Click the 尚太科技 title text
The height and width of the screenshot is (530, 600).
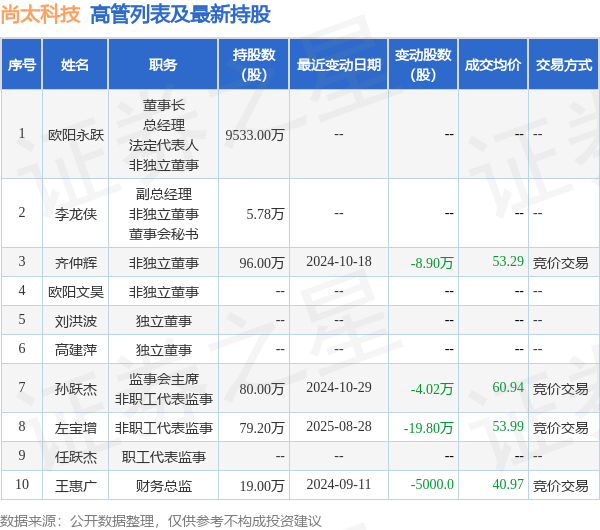(41, 15)
